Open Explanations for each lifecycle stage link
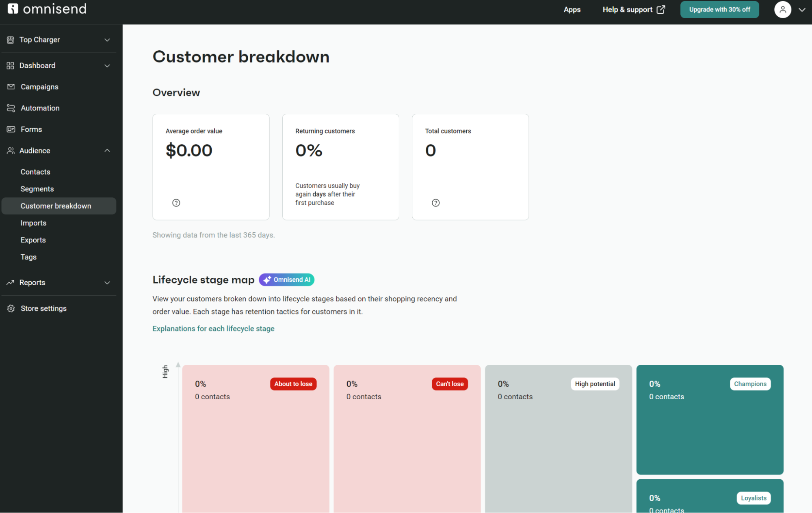 click(213, 328)
